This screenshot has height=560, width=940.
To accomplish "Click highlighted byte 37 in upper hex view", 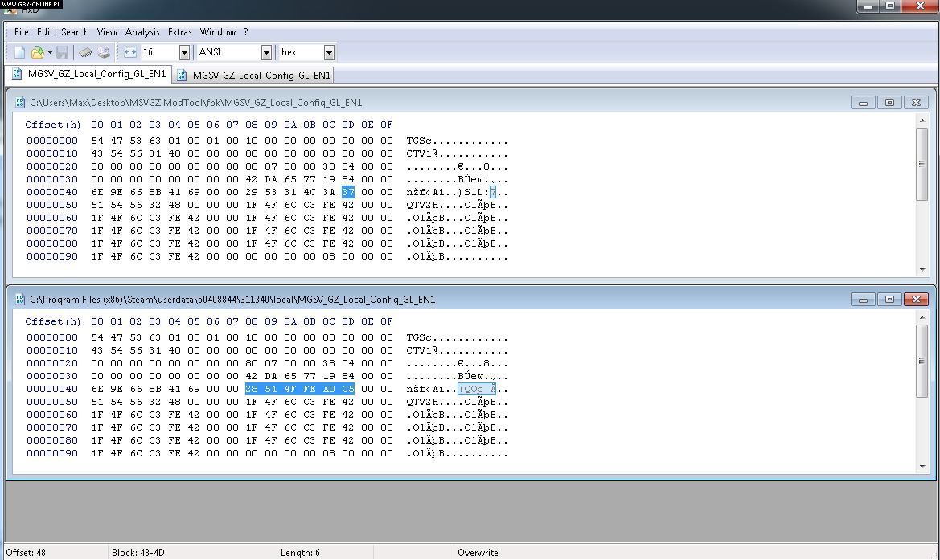I will click(347, 192).
